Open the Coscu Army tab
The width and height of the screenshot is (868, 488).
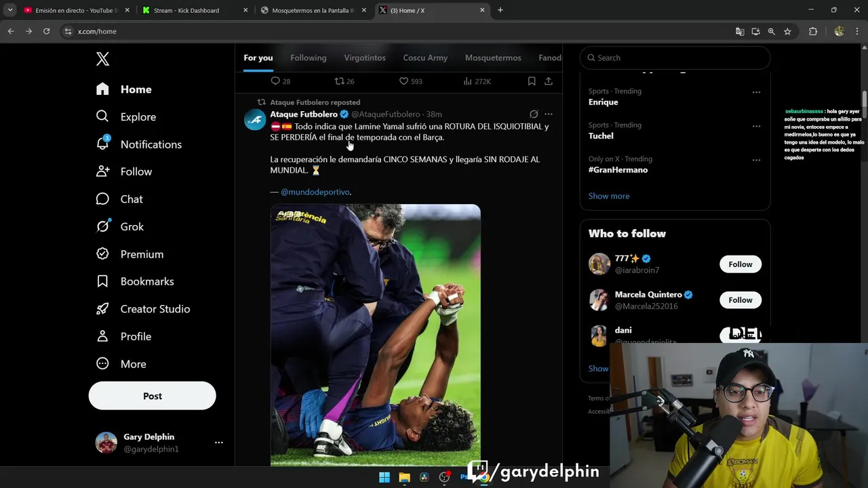click(x=425, y=58)
